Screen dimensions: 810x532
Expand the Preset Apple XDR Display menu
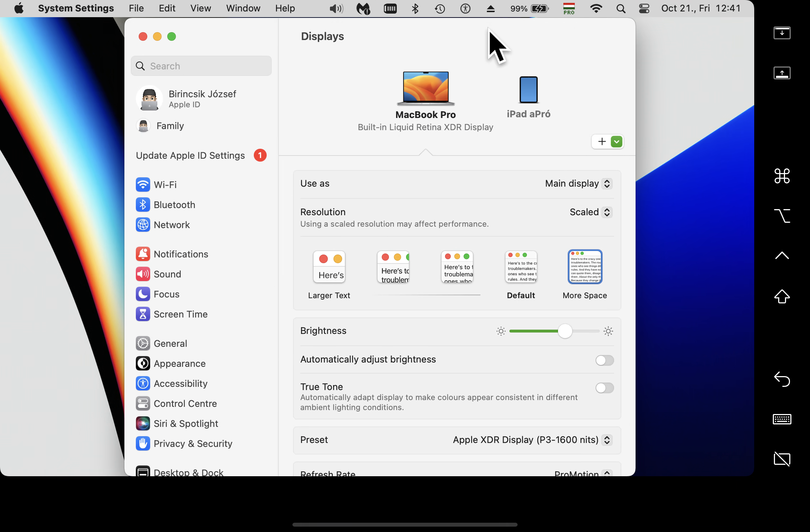(x=532, y=440)
